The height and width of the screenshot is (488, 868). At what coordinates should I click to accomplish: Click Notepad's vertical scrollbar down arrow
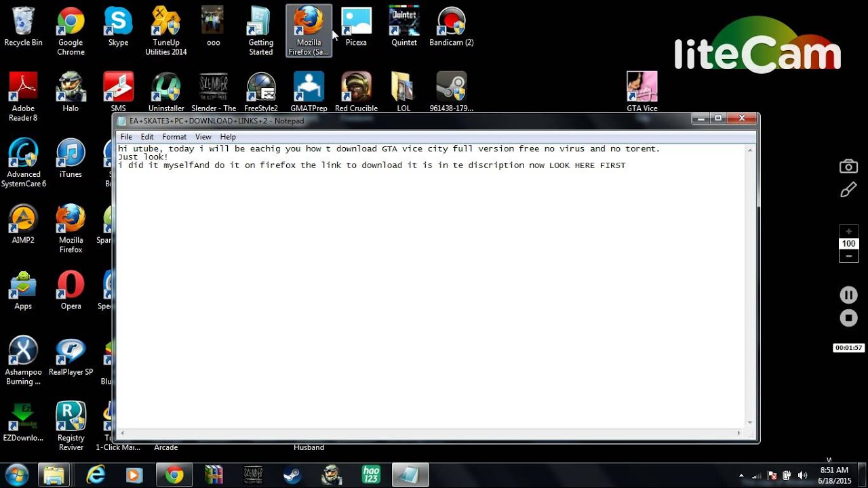(750, 422)
